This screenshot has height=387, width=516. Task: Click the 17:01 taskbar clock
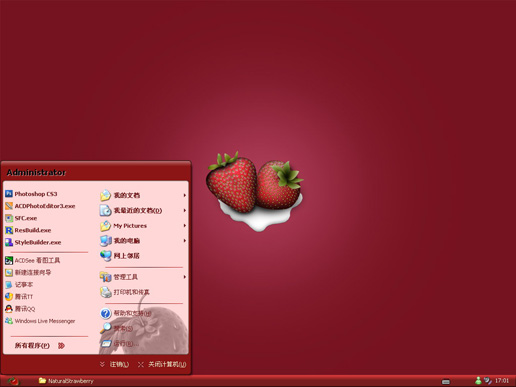502,381
